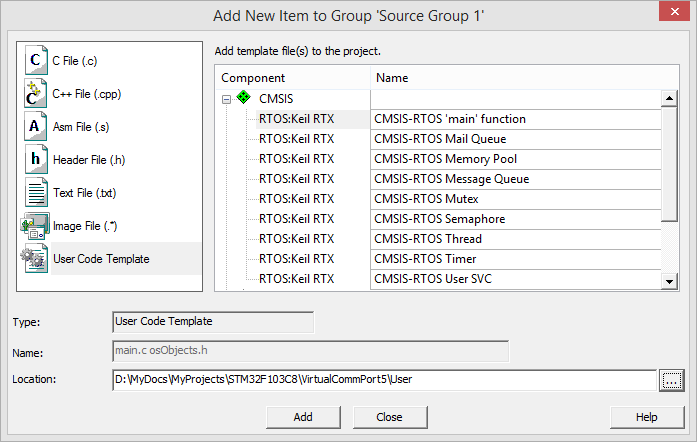Click the User Code Template gear icon
Image resolution: width=697 pixels, height=442 pixels.
tap(35, 258)
